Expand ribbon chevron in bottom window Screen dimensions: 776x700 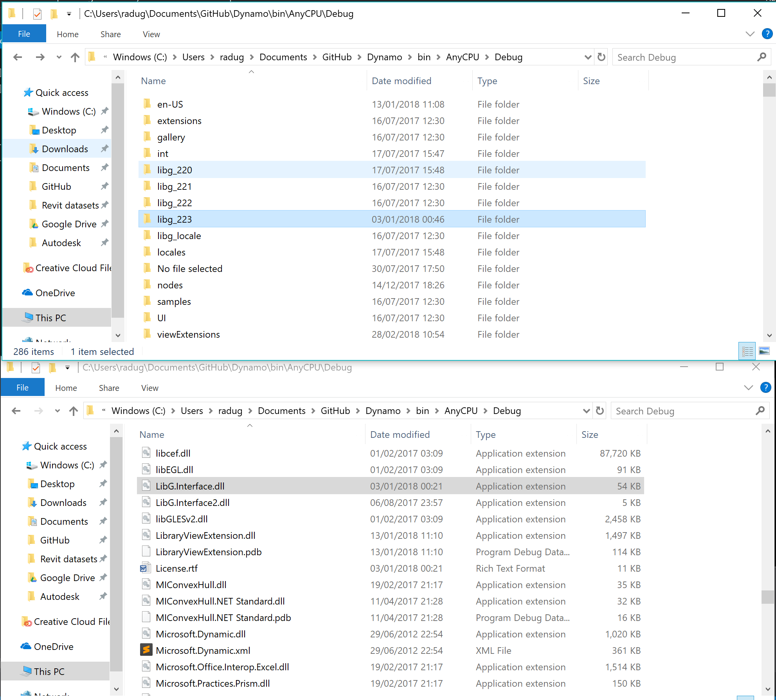749,388
